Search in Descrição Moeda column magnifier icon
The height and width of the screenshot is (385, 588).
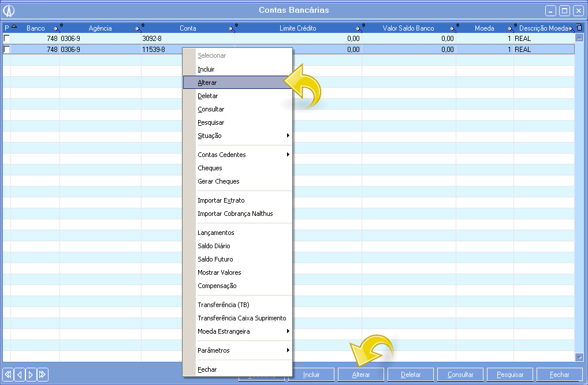(571, 29)
